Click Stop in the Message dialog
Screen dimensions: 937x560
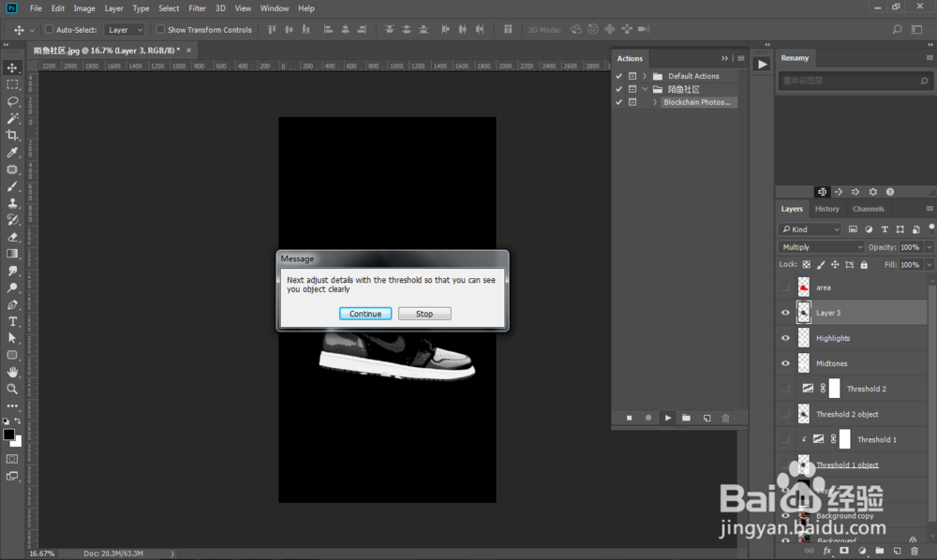[x=424, y=314]
